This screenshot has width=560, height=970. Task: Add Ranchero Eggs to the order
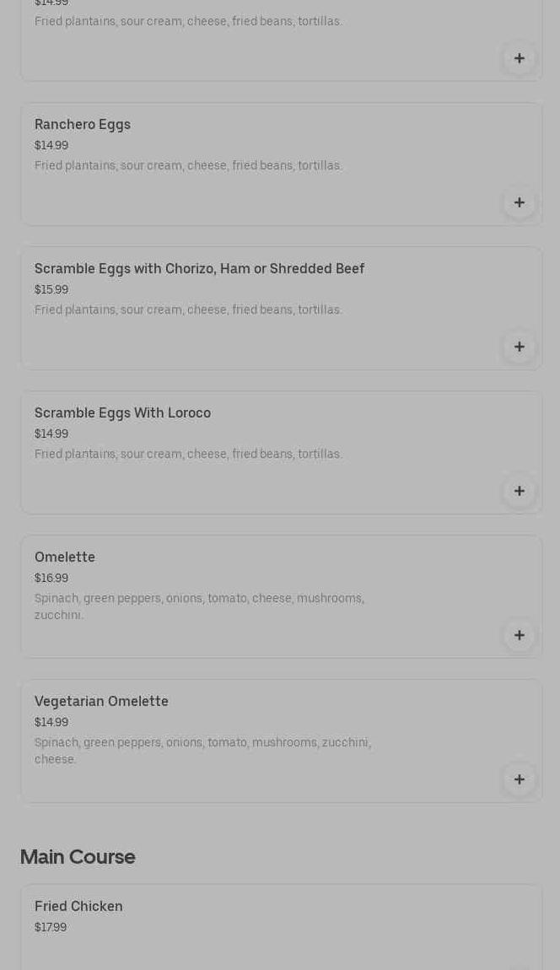click(x=520, y=202)
